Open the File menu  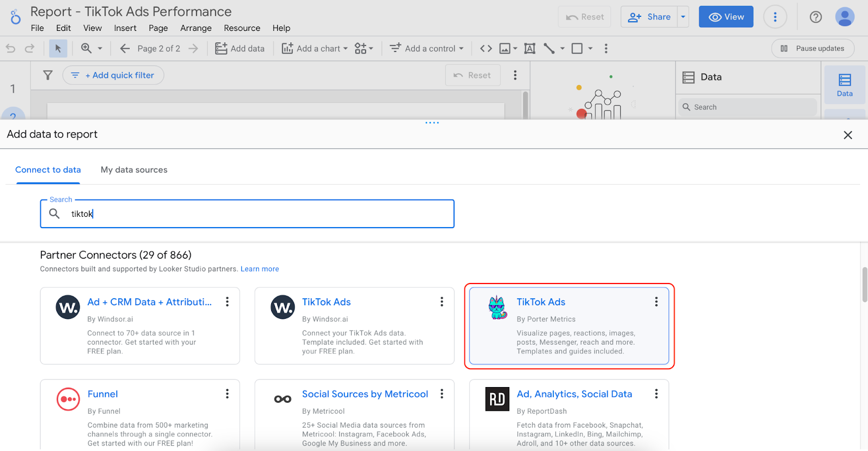tap(37, 28)
